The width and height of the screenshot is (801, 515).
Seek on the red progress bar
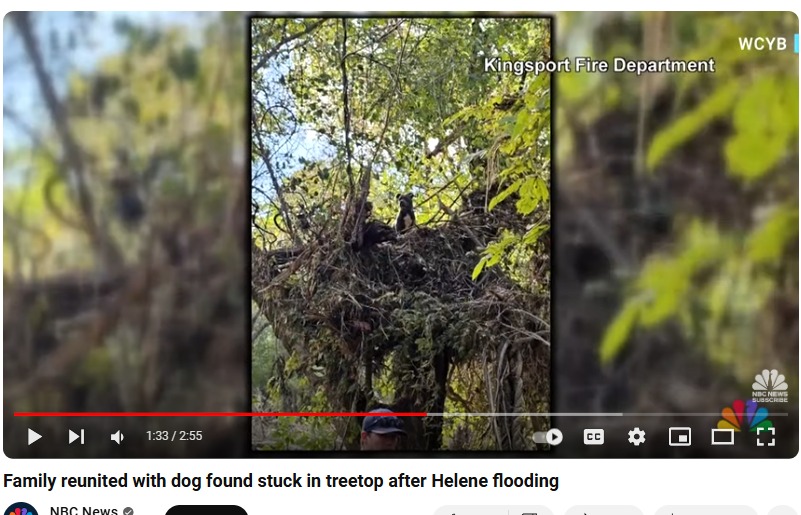(x=220, y=414)
